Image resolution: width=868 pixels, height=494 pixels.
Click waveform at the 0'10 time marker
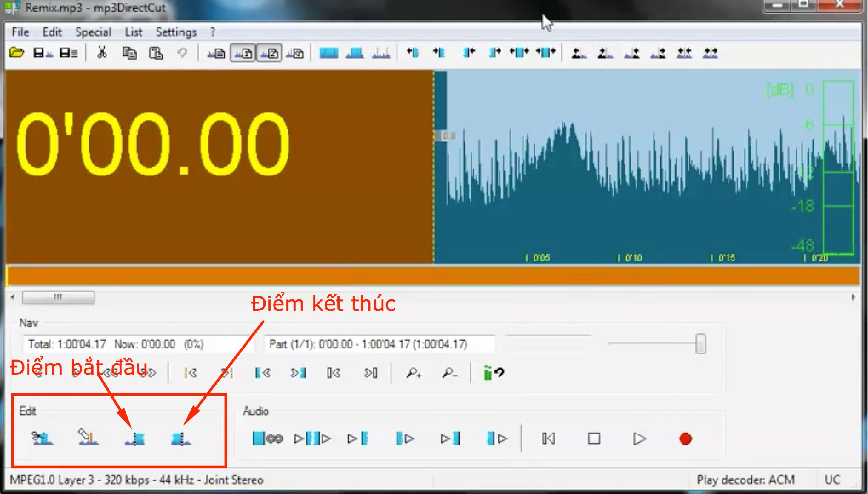630,258
